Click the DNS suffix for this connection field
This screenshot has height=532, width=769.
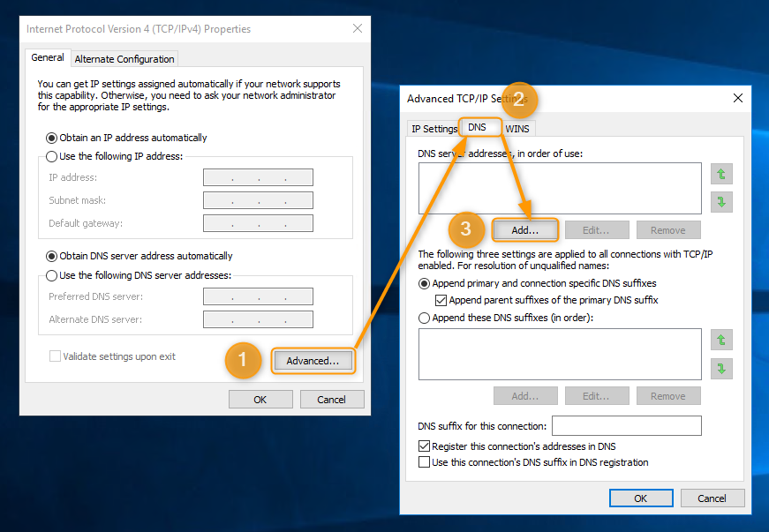point(627,425)
